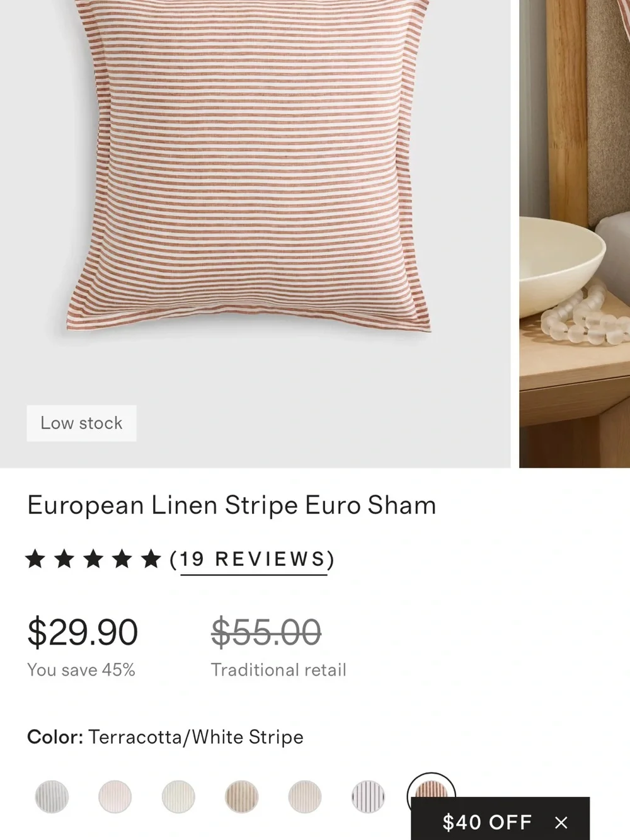This screenshot has height=840, width=630.
Task: Select the pale pink stripe color swatch
Action: [x=115, y=797]
